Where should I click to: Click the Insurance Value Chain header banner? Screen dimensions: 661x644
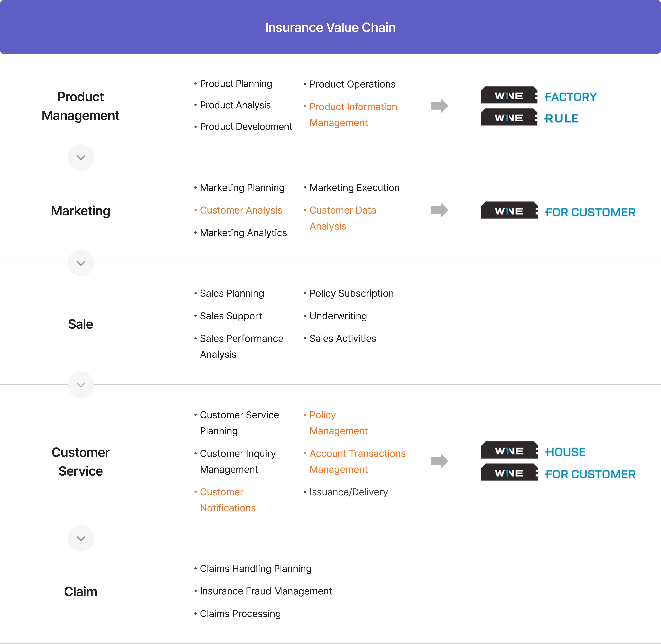(x=330, y=27)
